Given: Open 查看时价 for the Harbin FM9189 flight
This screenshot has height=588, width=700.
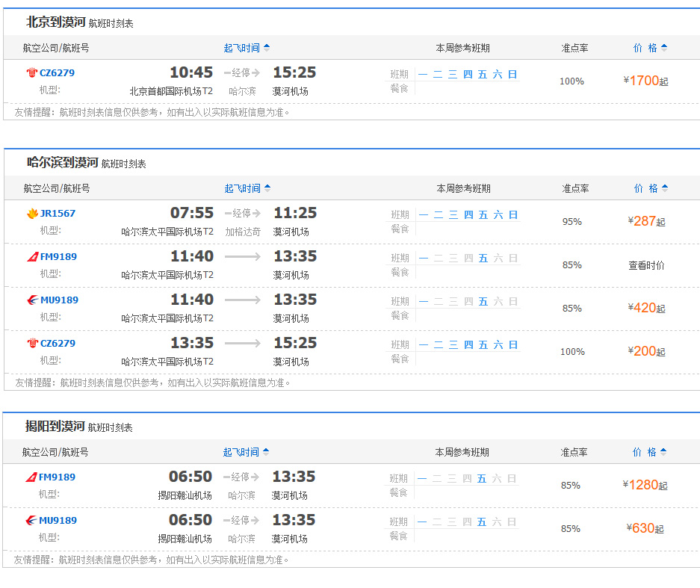Looking at the screenshot, I should [646, 265].
